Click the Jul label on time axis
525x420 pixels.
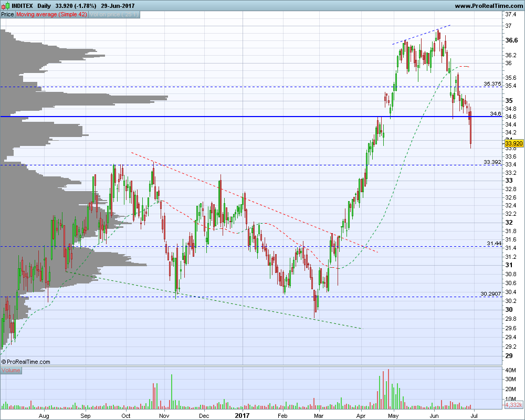pos(474,416)
